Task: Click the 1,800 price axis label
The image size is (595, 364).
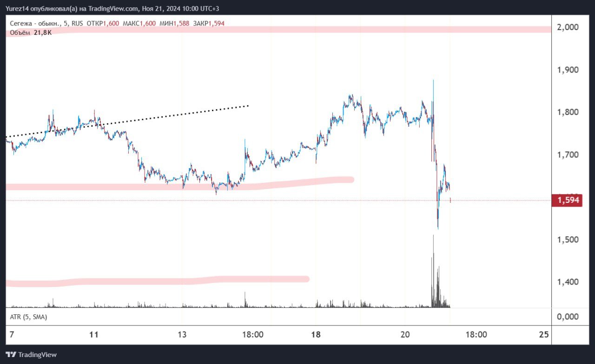Action: click(x=568, y=112)
